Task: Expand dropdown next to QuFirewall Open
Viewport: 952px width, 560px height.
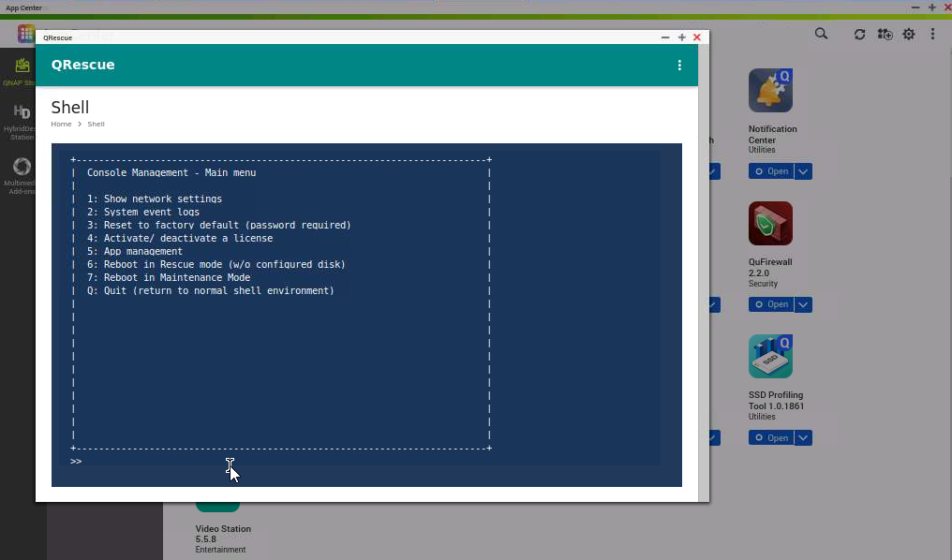Action: coord(803,304)
